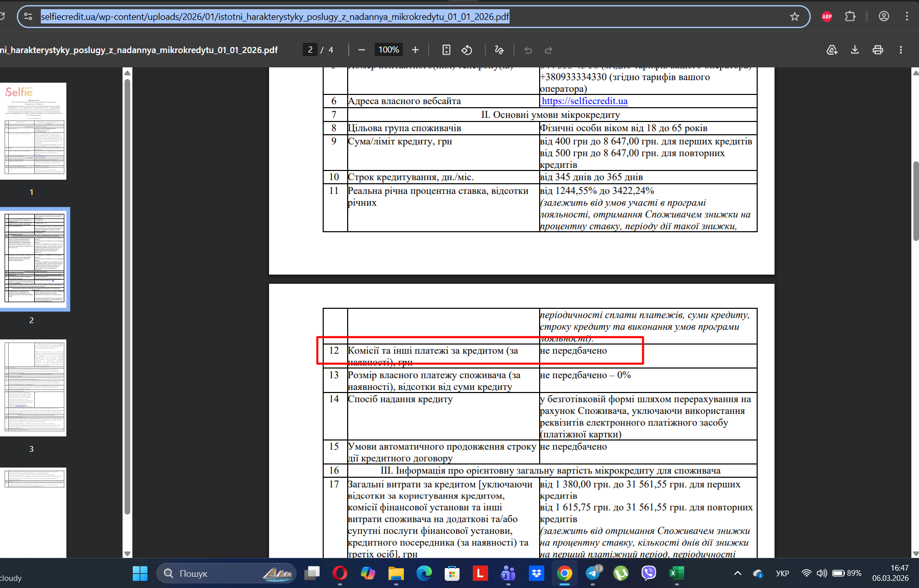Open Telegram from the taskbar
Viewport: 919px width, 588px height.
(593, 573)
